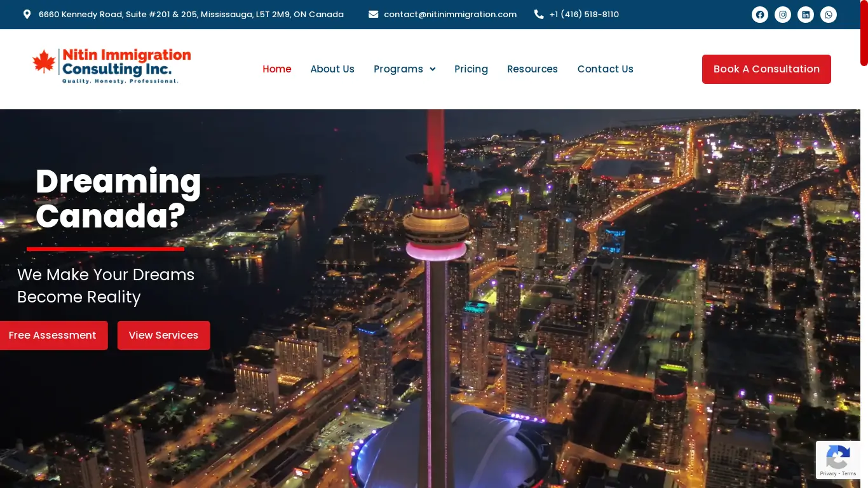Open the contact@nitinimmigration.com email link

450,14
